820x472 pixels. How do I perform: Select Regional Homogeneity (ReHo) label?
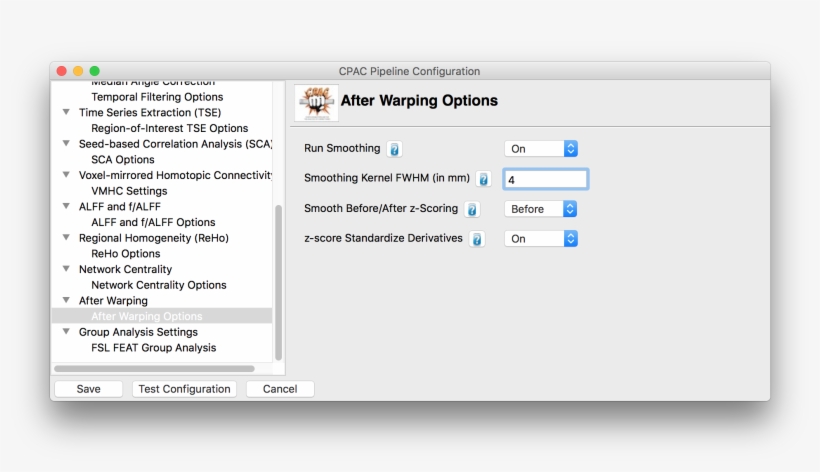(154, 238)
